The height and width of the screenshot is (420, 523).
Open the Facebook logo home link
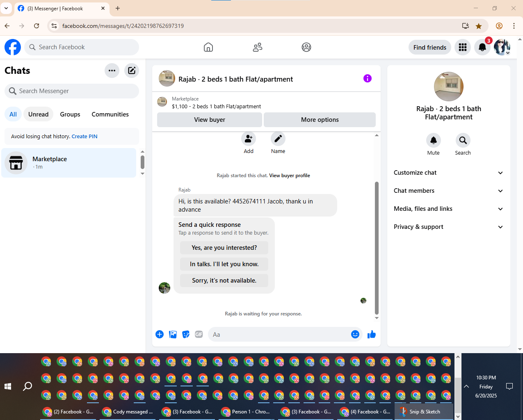pyautogui.click(x=13, y=47)
